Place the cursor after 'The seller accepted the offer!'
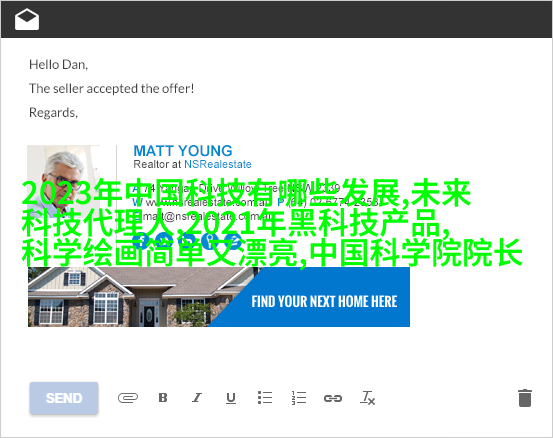The image size is (553, 438). point(194,89)
